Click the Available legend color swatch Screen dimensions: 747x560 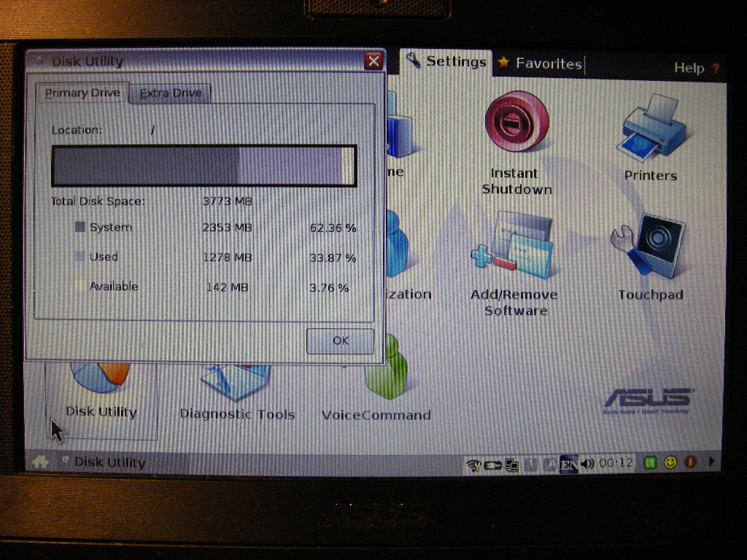(80, 286)
